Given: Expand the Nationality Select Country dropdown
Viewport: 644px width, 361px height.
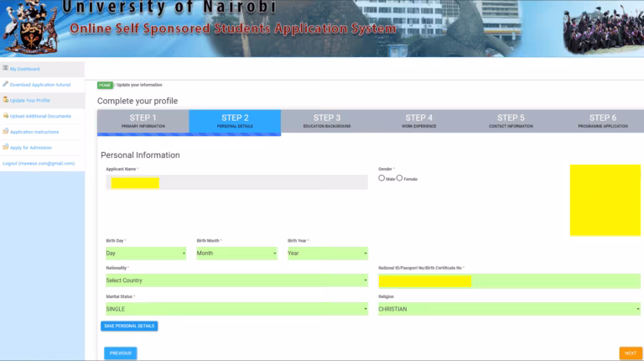Looking at the screenshot, I should coord(236,280).
